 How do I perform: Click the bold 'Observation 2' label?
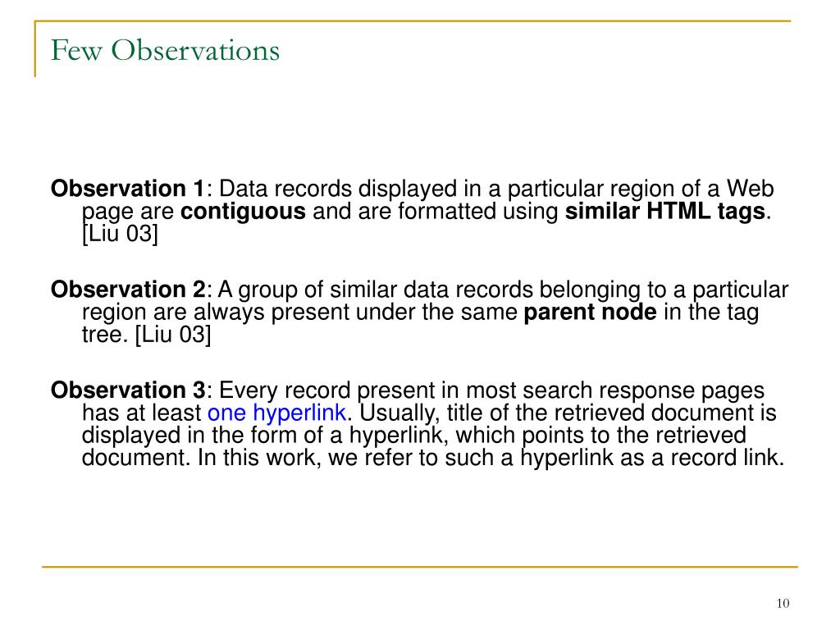click(127, 290)
